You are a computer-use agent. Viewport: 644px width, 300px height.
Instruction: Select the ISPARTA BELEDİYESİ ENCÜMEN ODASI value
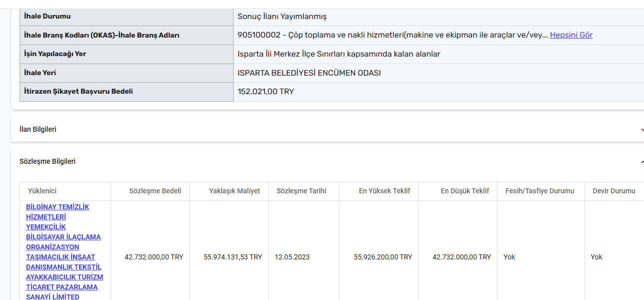309,73
